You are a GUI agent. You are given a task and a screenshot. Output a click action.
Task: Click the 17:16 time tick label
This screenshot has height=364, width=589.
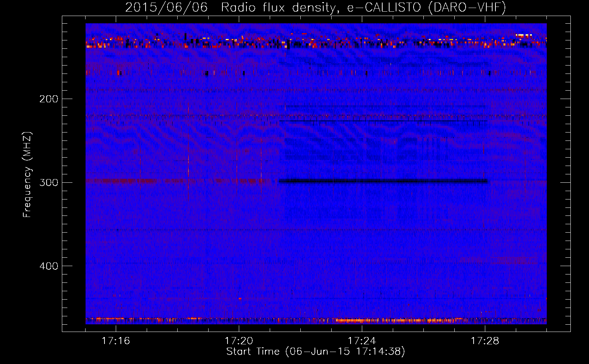[x=116, y=341]
